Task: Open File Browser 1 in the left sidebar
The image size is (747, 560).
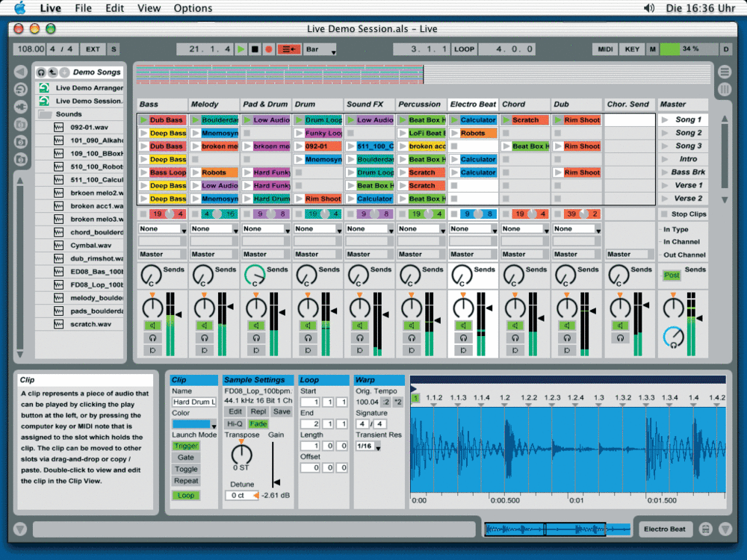Action: (x=21, y=125)
